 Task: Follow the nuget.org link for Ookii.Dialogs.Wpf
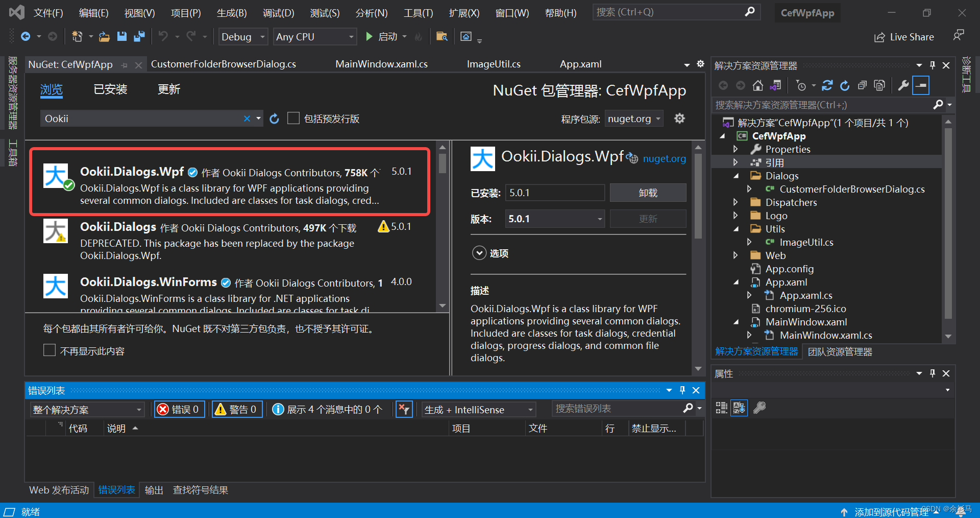[664, 158]
